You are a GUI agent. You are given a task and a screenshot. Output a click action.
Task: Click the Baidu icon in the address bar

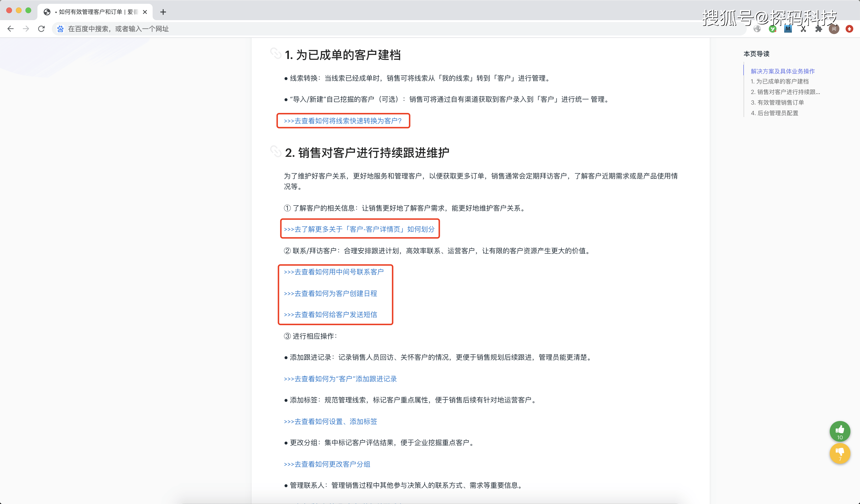[60, 29]
